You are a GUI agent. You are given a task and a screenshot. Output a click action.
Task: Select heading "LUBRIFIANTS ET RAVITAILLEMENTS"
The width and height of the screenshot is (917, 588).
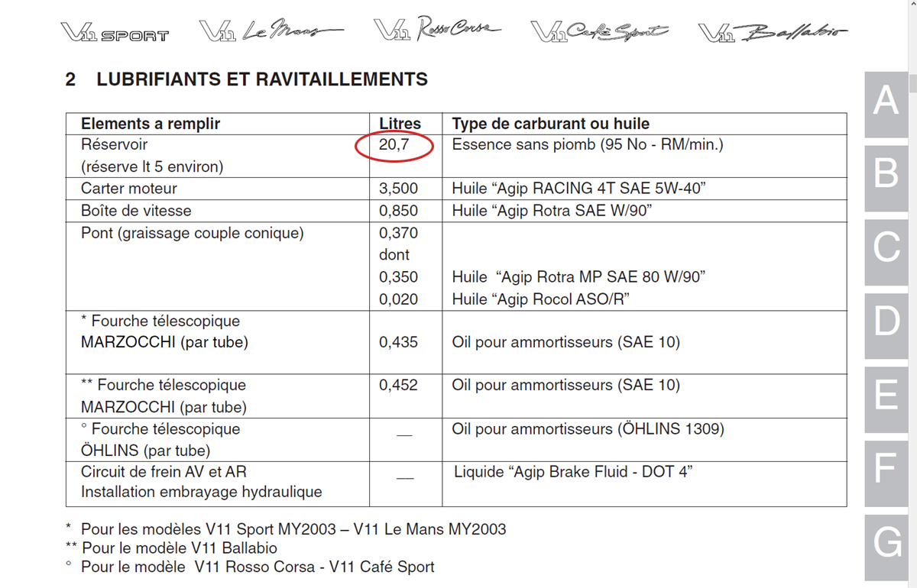[x=262, y=79]
